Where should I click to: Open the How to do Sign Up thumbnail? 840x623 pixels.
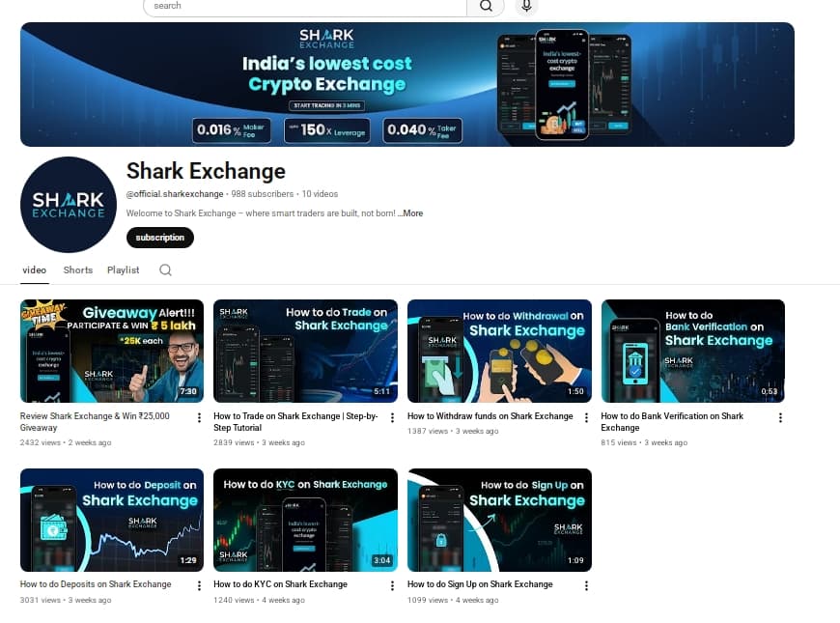(499, 520)
